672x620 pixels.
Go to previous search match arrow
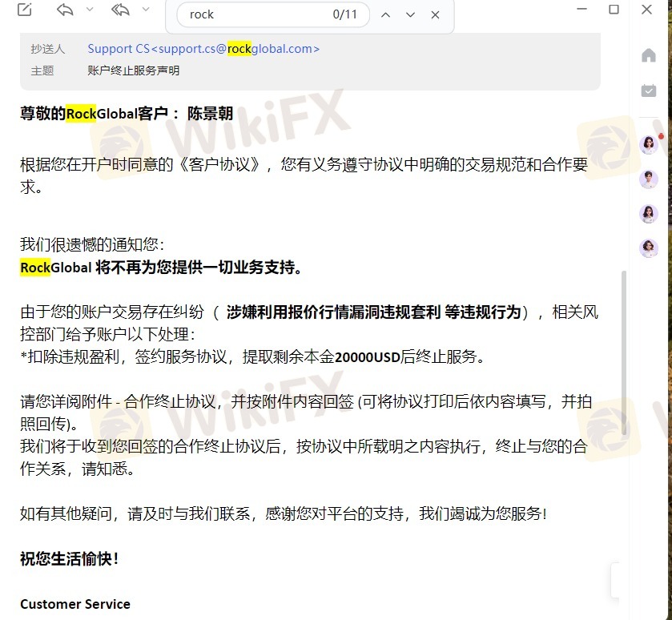[x=386, y=15]
